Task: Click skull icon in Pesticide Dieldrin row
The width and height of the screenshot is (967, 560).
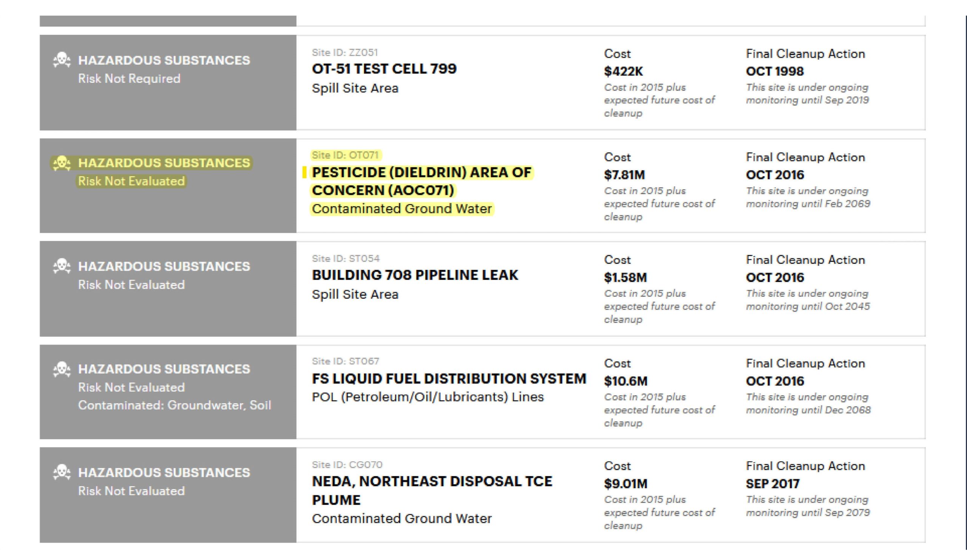Action: [x=62, y=163]
